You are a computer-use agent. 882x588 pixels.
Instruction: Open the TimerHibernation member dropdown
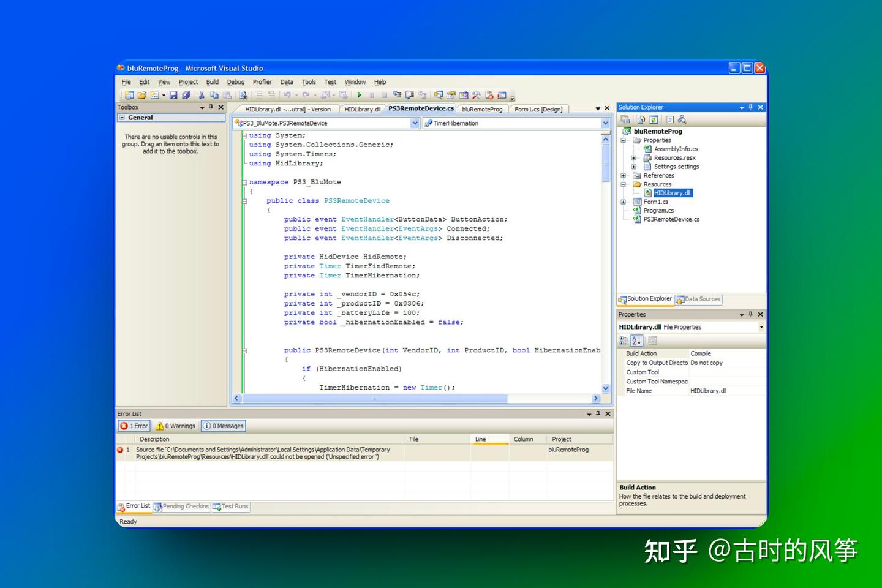click(x=605, y=123)
